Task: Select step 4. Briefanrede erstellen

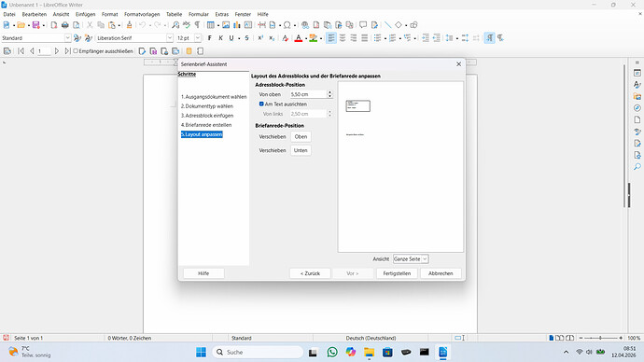Action: click(x=206, y=125)
